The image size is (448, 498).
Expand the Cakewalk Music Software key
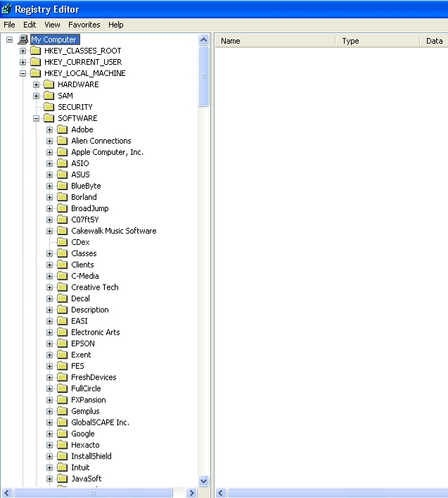coord(49,231)
